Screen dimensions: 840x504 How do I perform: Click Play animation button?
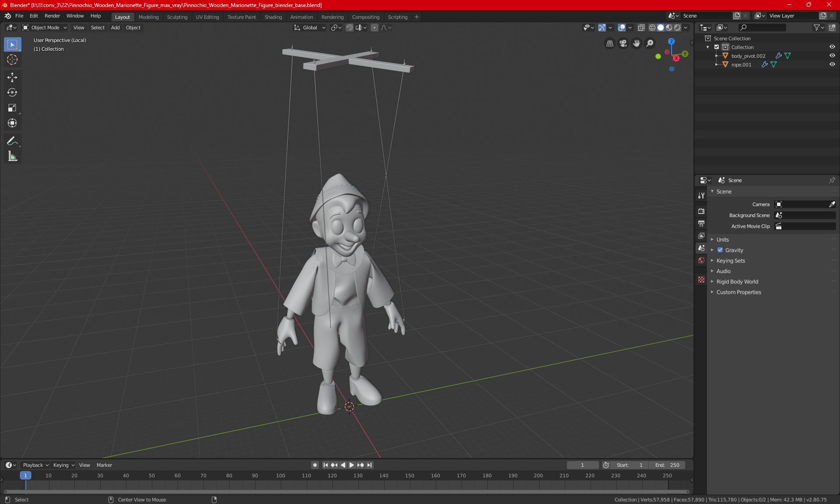pyautogui.click(x=351, y=465)
